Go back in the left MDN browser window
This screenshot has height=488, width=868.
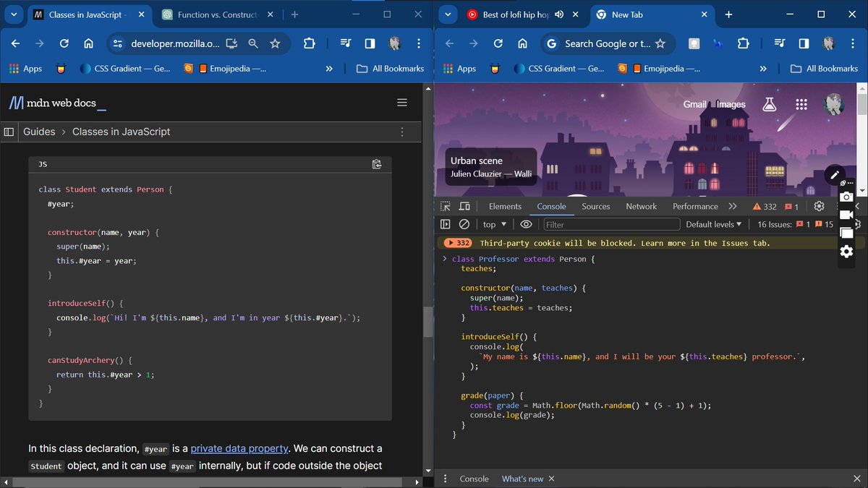pos(16,43)
